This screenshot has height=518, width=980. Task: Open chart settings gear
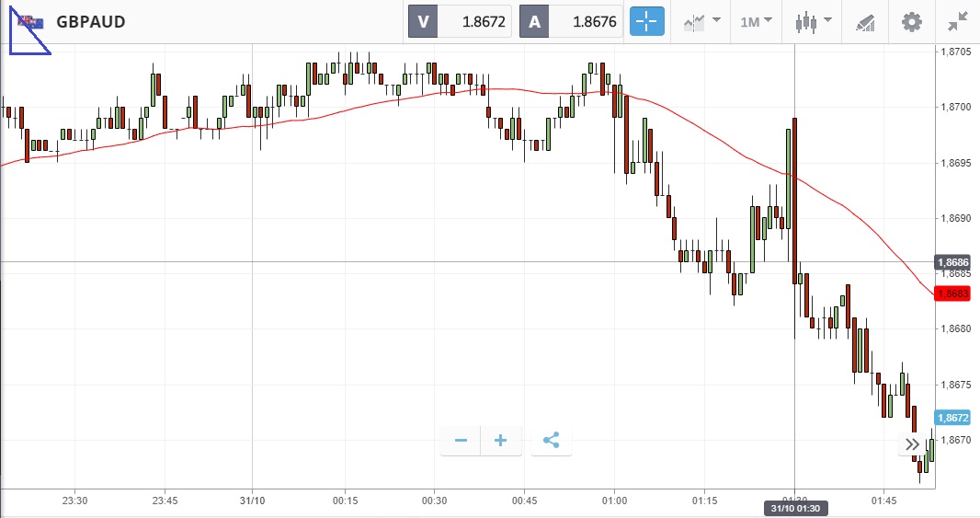click(x=911, y=22)
